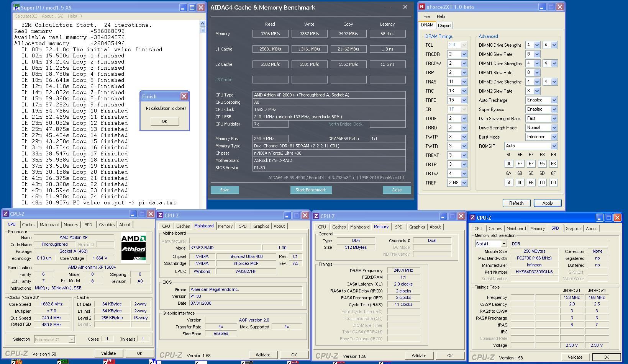
Task: Open the File menu in nForce2XT
Action: (x=426, y=16)
